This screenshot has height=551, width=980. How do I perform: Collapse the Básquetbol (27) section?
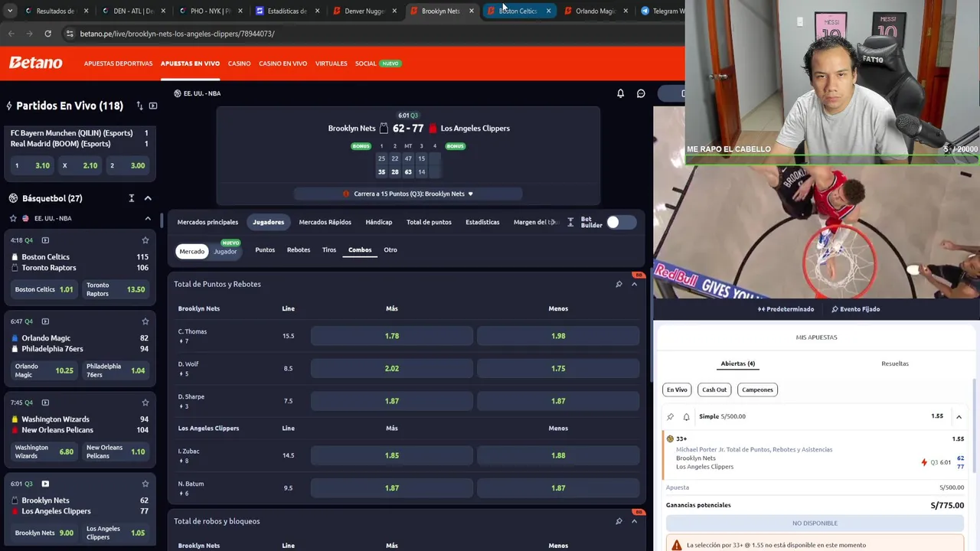click(x=148, y=198)
